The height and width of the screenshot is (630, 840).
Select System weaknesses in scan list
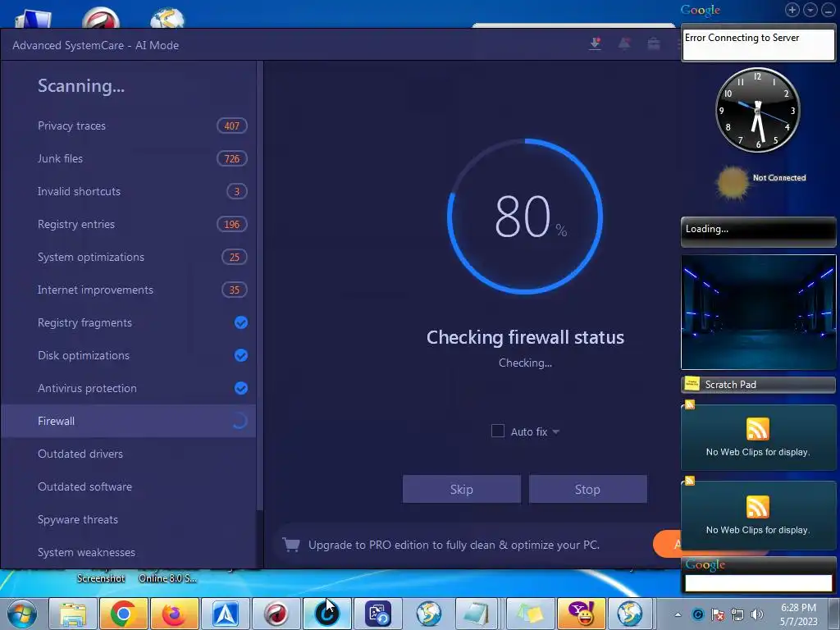coord(129,552)
